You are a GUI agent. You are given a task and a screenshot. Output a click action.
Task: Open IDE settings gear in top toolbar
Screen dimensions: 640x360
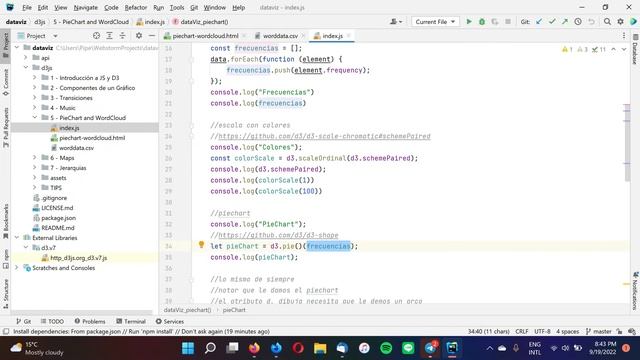[x=620, y=22]
